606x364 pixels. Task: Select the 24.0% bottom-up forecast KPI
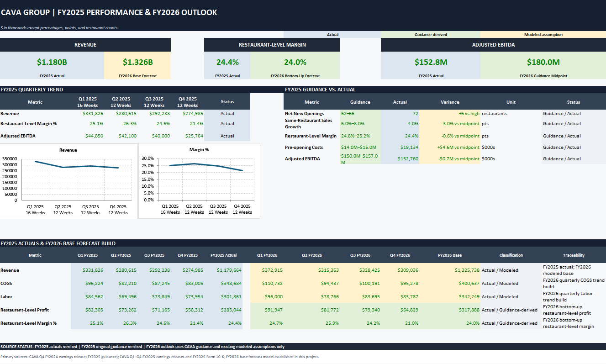point(295,62)
